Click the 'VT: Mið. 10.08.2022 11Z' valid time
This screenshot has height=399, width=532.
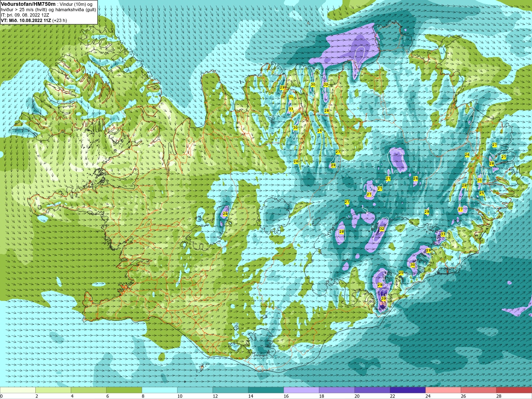tap(26, 20)
